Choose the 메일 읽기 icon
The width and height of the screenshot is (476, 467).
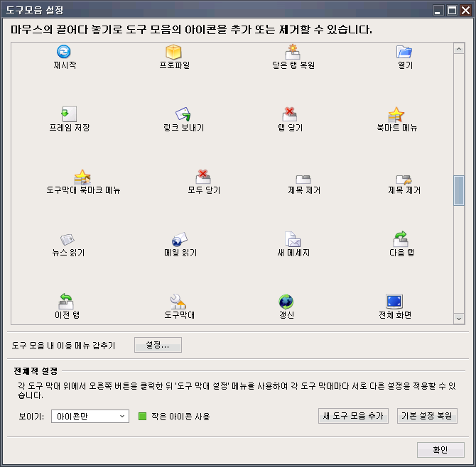180,239
